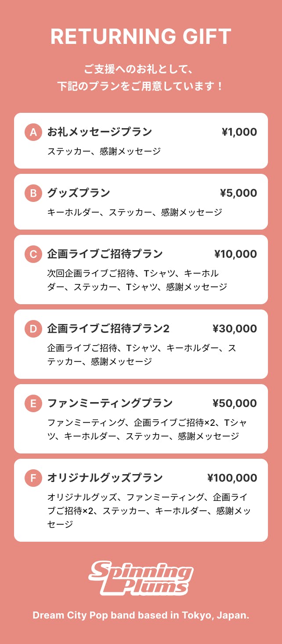Open the 企画ライブご招待プラン2 title
The image size is (282, 644).
pyautogui.click(x=108, y=328)
